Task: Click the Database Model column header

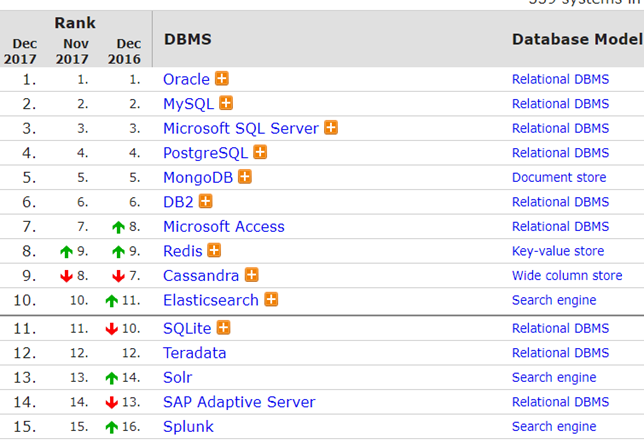Action: tap(577, 39)
